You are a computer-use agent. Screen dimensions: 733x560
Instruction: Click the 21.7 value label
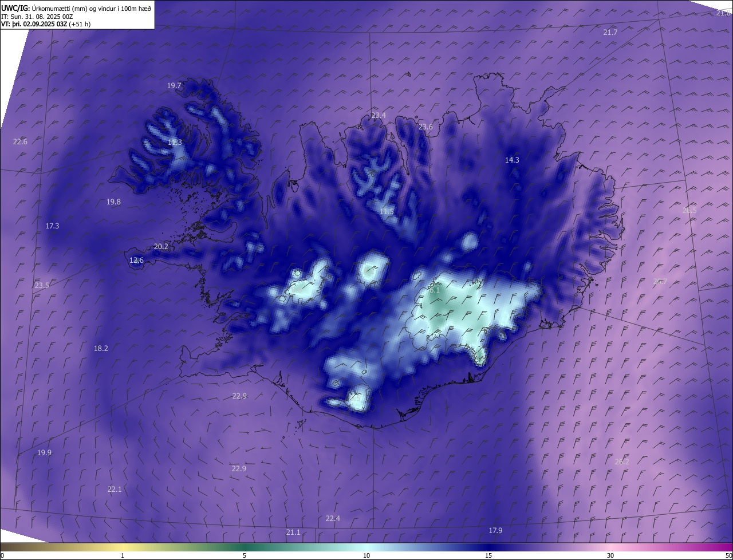point(610,33)
